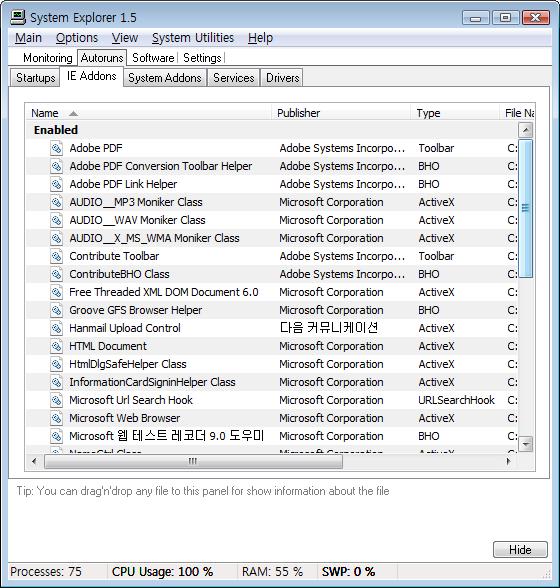The image size is (560, 588).
Task: Minimize the System Explorer window
Action: click(x=476, y=18)
